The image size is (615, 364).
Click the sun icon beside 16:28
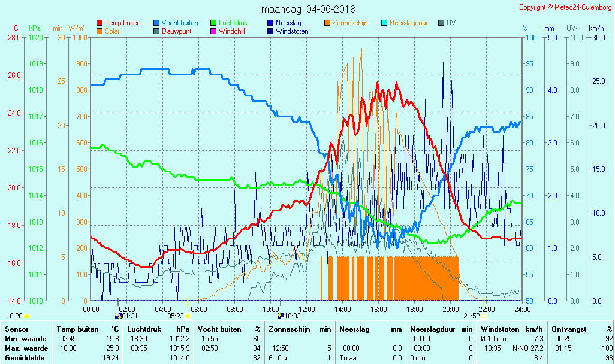coord(27,316)
